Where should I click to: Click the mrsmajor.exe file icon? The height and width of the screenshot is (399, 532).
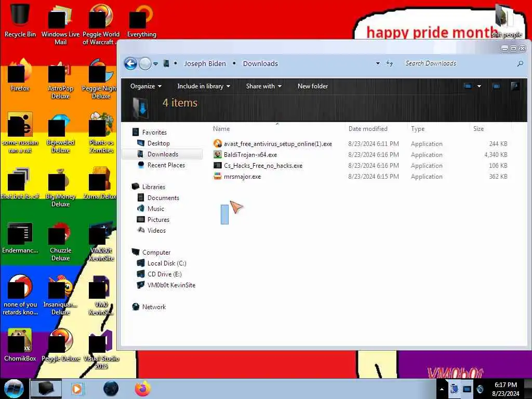click(x=218, y=176)
